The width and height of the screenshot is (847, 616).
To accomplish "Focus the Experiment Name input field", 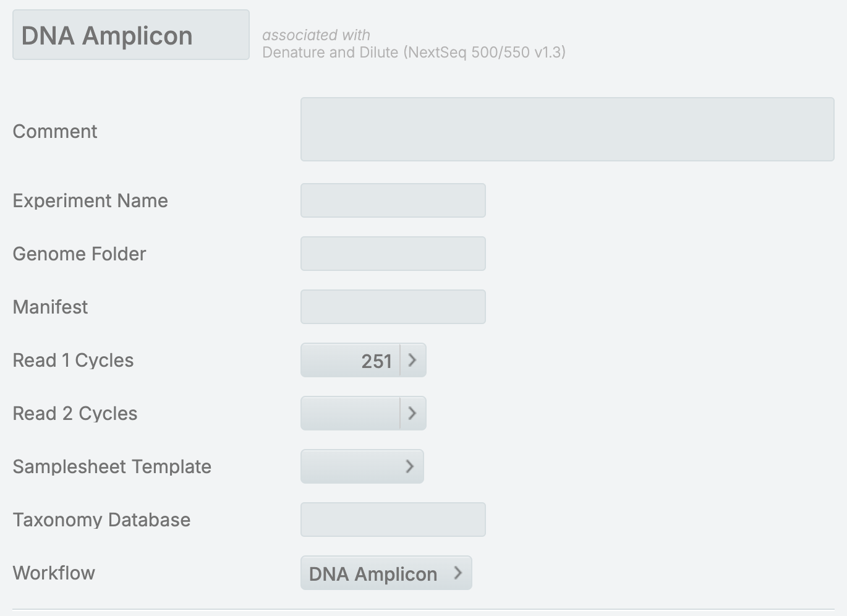I will pyautogui.click(x=393, y=200).
